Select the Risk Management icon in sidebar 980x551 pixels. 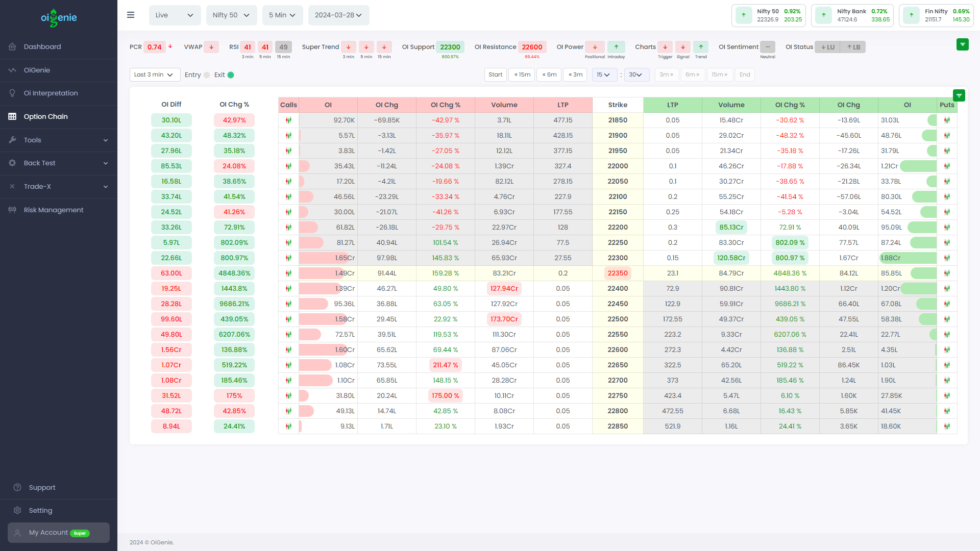click(12, 210)
